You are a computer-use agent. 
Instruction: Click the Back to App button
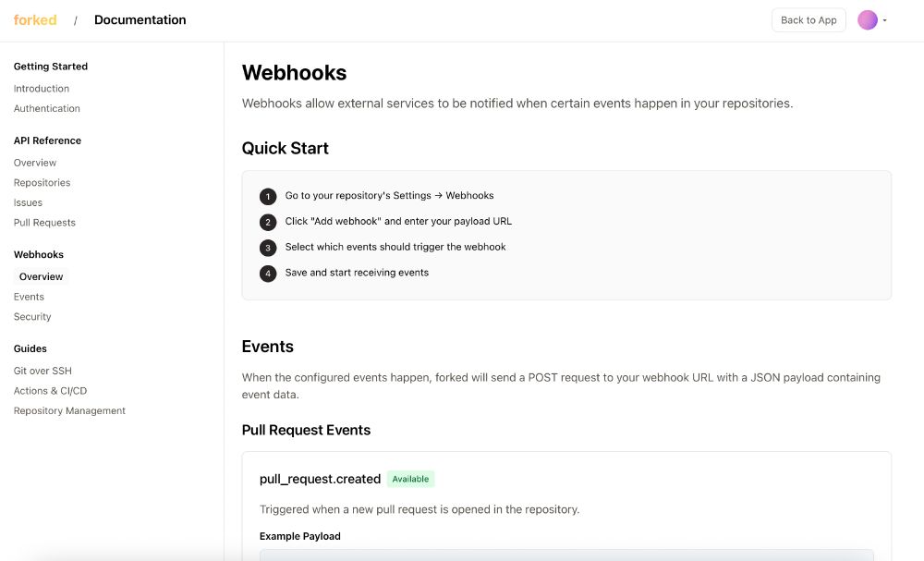pyautogui.click(x=808, y=20)
